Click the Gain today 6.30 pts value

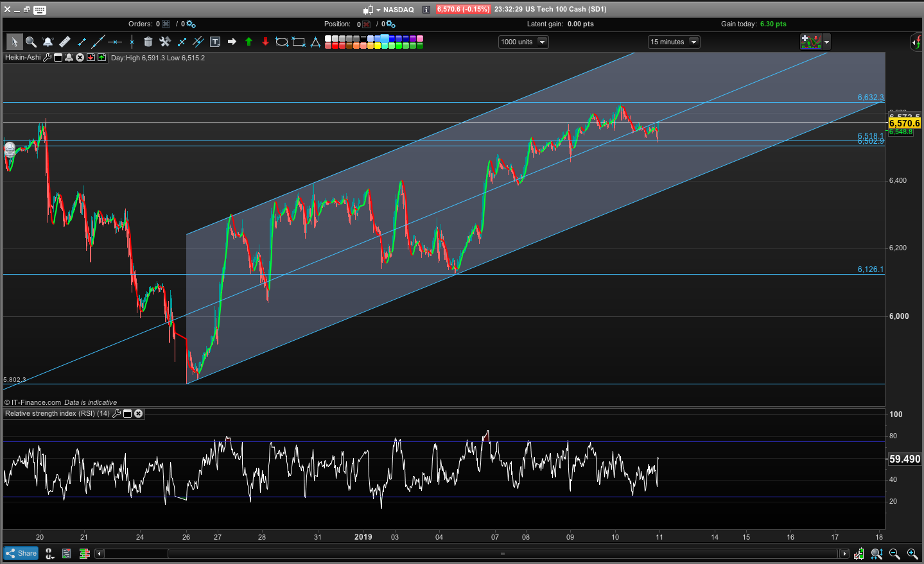click(773, 24)
